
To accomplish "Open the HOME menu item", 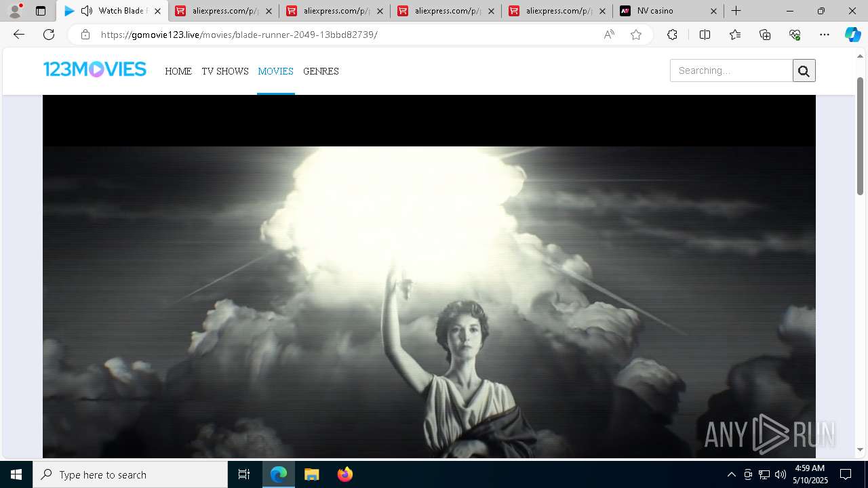I will click(x=178, y=71).
